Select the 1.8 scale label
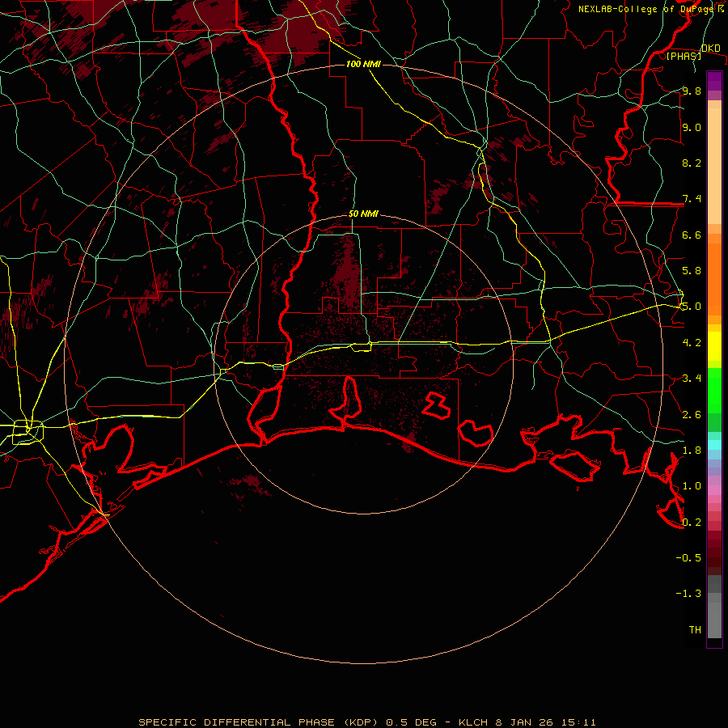 (692, 451)
